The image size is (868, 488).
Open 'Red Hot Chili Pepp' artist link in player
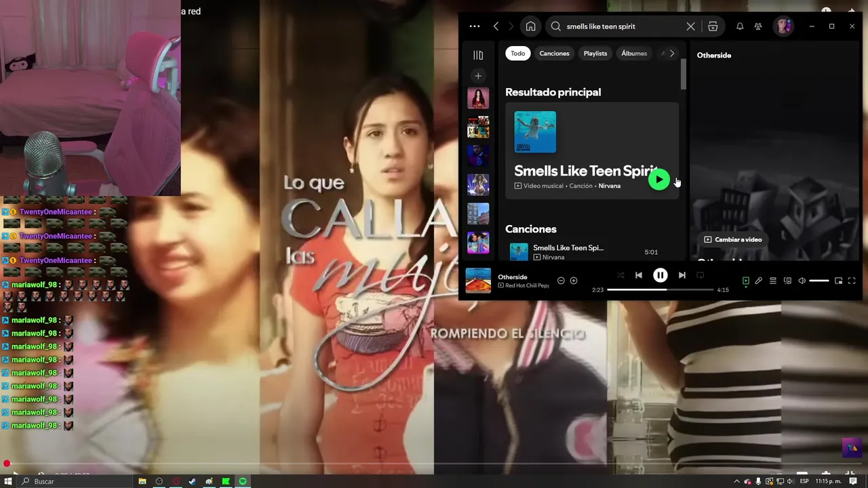point(527,285)
